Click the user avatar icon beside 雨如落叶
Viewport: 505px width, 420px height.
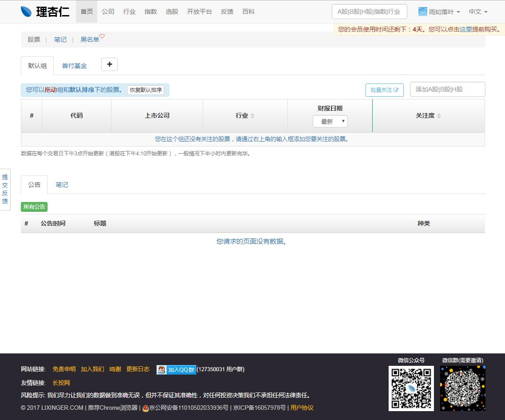[422, 12]
